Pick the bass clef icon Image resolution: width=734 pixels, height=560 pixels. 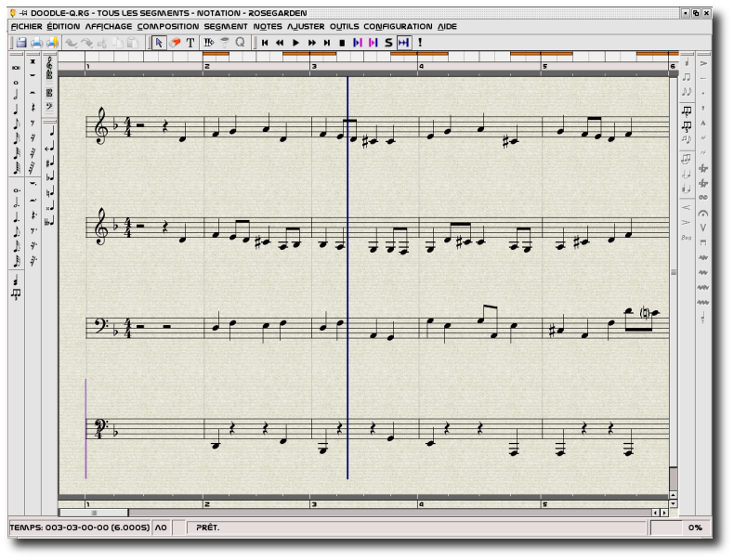[x=49, y=107]
